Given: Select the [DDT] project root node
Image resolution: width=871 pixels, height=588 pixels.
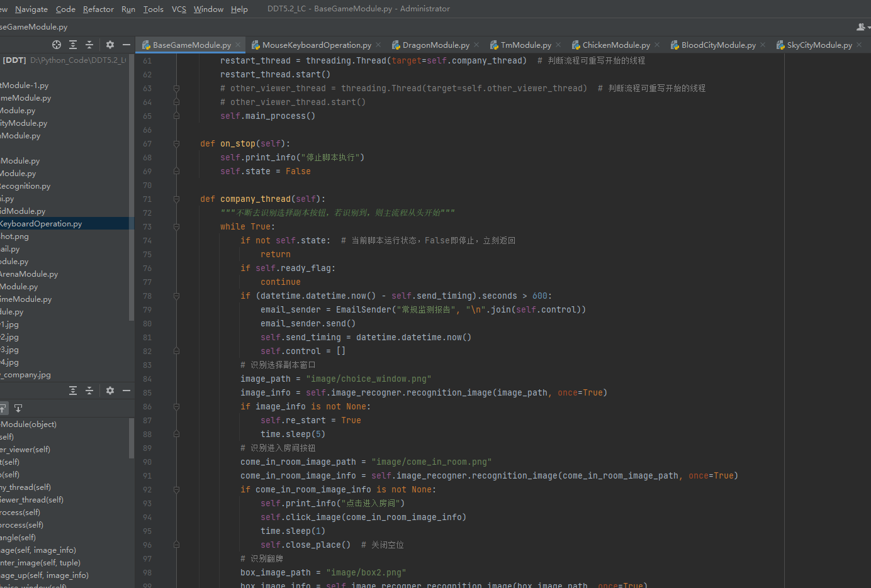Looking at the screenshot, I should 14,60.
